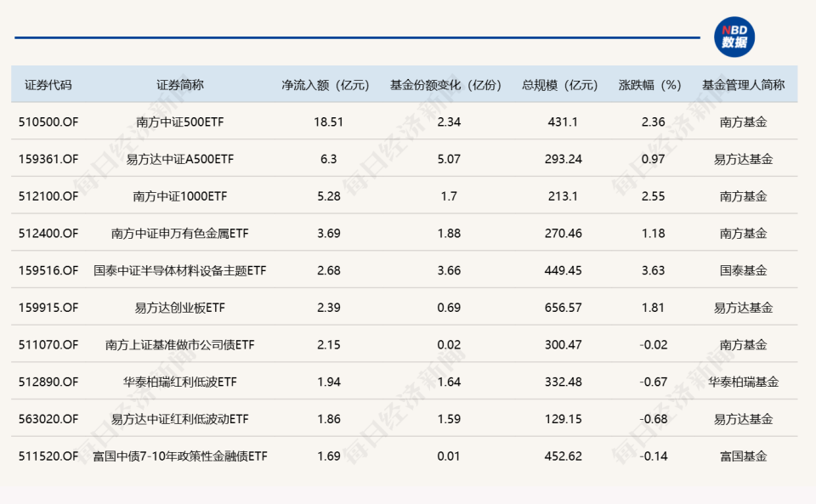Click fund name 南方中证1000ETF

[x=180, y=196]
